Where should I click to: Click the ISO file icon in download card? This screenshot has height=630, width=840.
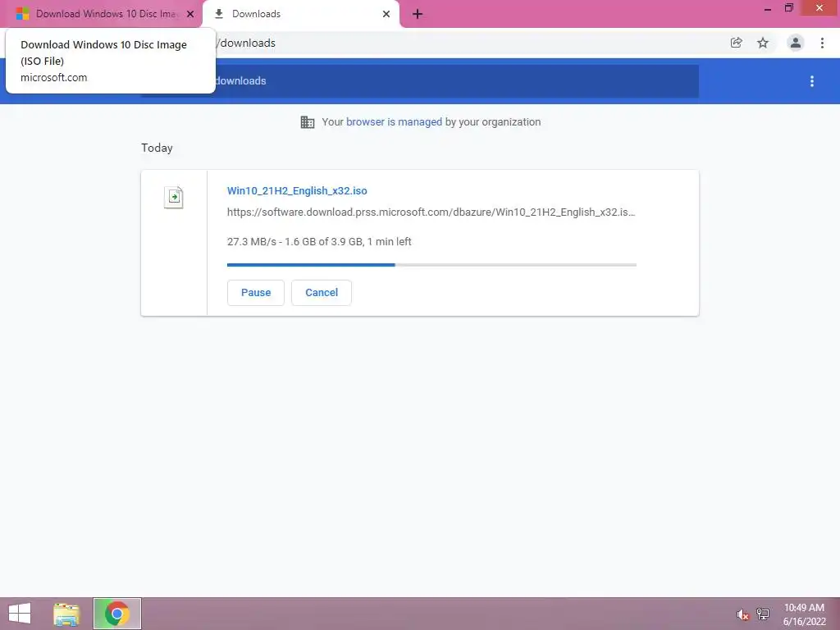[x=174, y=197]
